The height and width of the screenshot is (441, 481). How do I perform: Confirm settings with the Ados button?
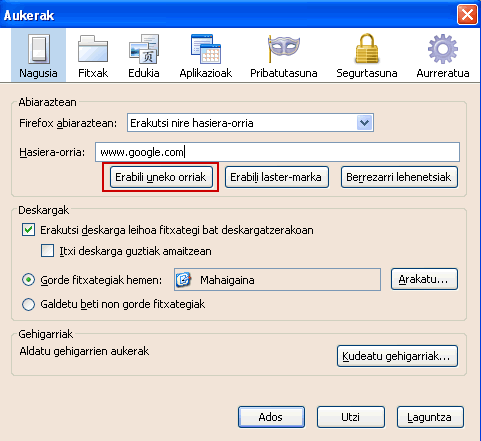[271, 417]
